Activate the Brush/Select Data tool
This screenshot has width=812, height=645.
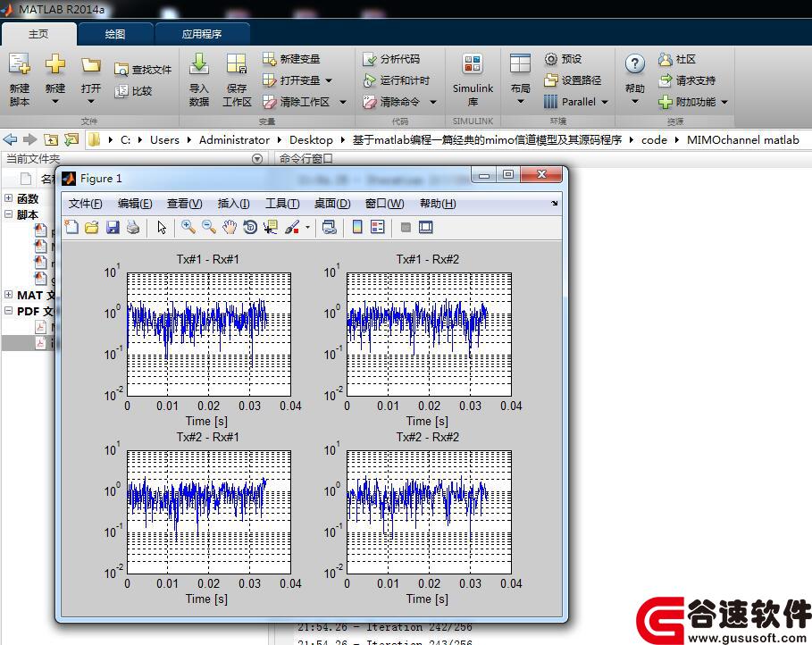point(291,227)
